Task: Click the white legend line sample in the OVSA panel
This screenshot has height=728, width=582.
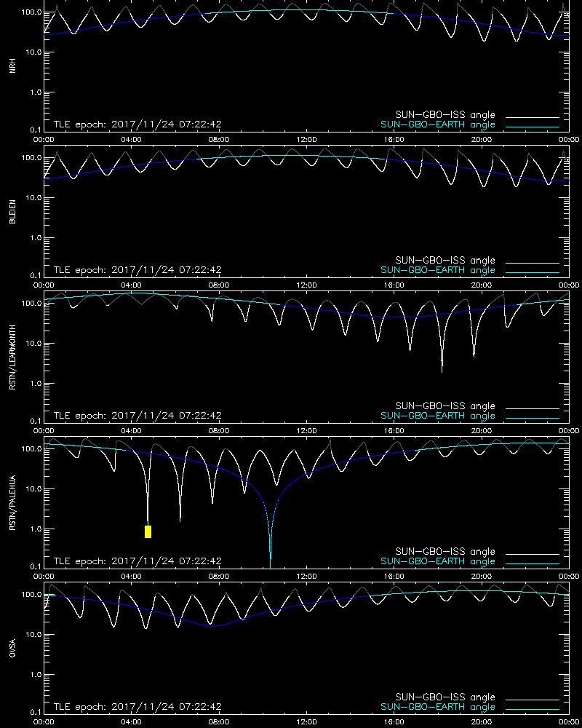Action: [533, 700]
